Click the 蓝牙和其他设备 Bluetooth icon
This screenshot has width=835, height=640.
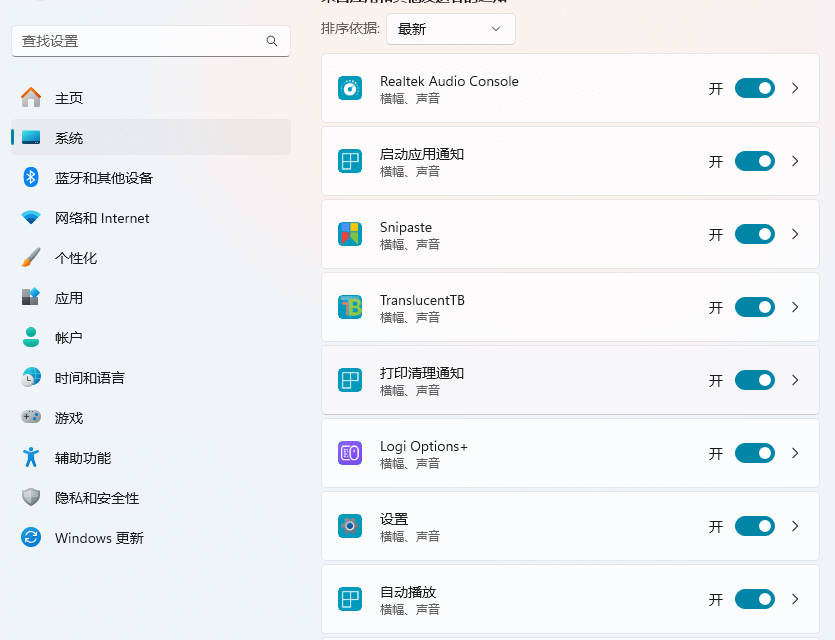point(31,178)
